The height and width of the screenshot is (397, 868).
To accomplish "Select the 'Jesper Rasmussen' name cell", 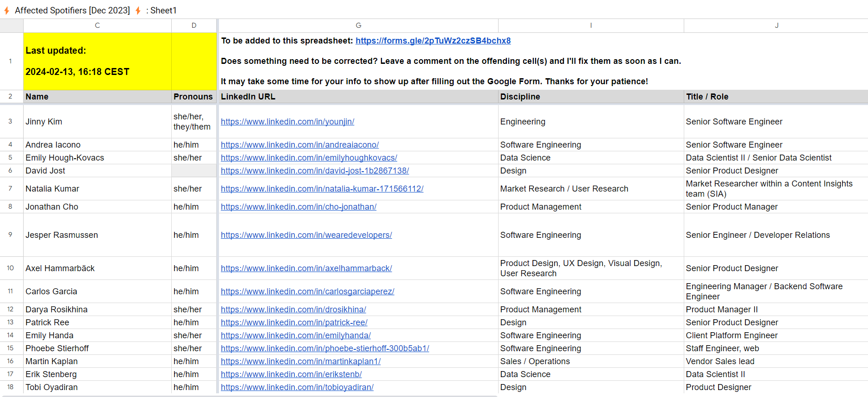I will pos(97,235).
